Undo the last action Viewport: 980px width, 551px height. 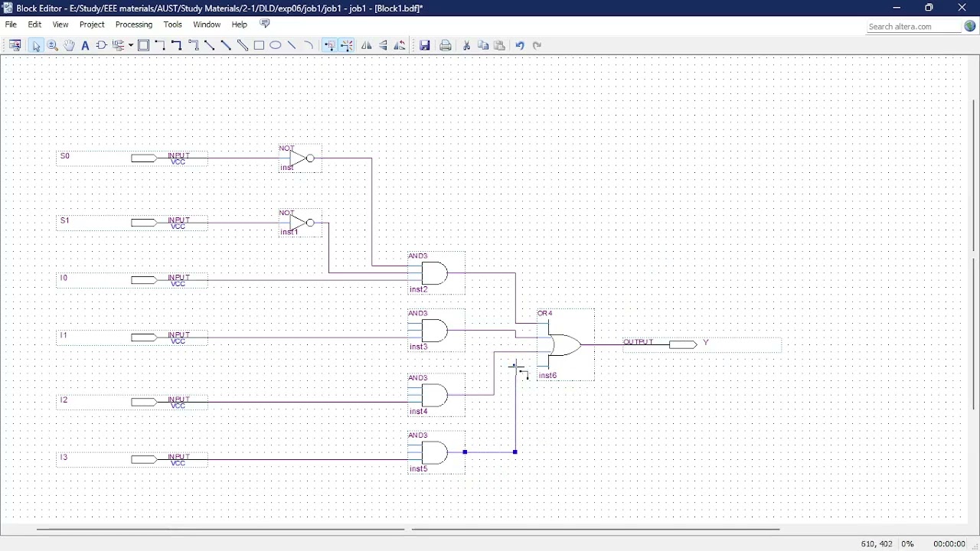(520, 45)
